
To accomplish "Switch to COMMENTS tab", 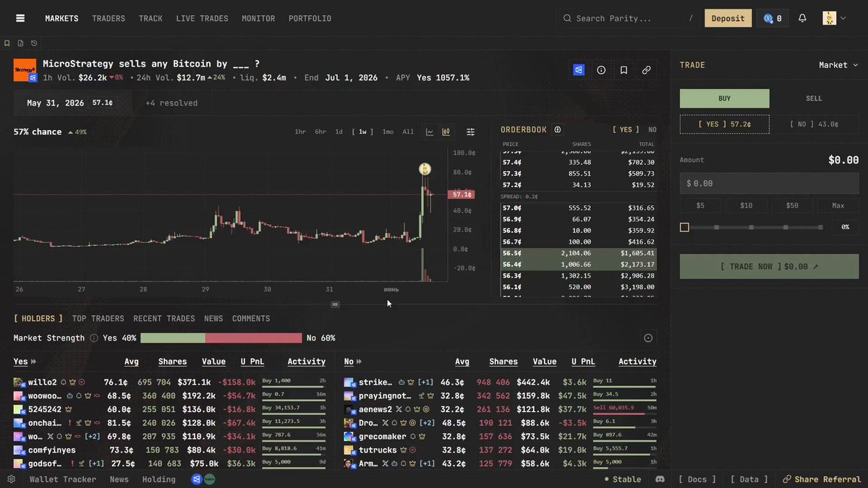I will (x=251, y=318).
